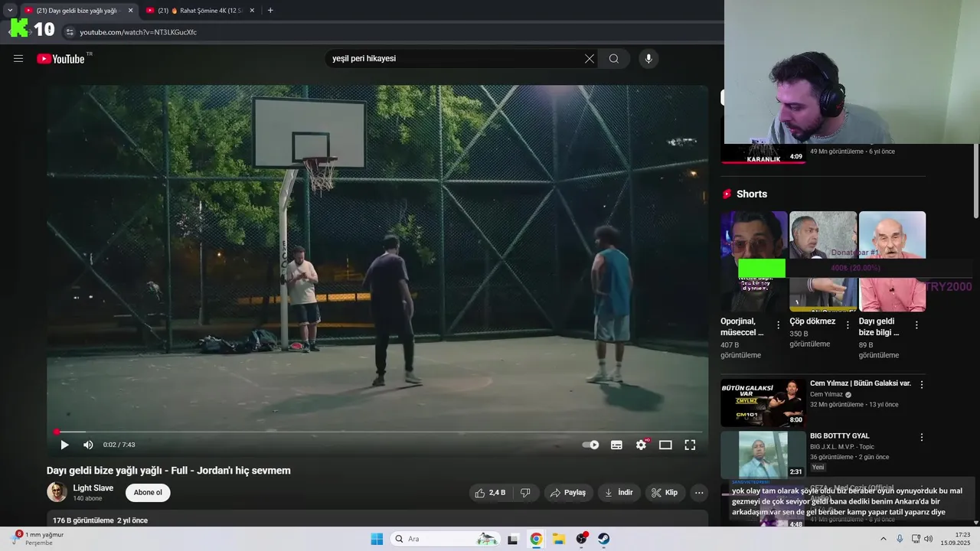
Task: Mute the video volume speaker icon
Action: (x=88, y=445)
